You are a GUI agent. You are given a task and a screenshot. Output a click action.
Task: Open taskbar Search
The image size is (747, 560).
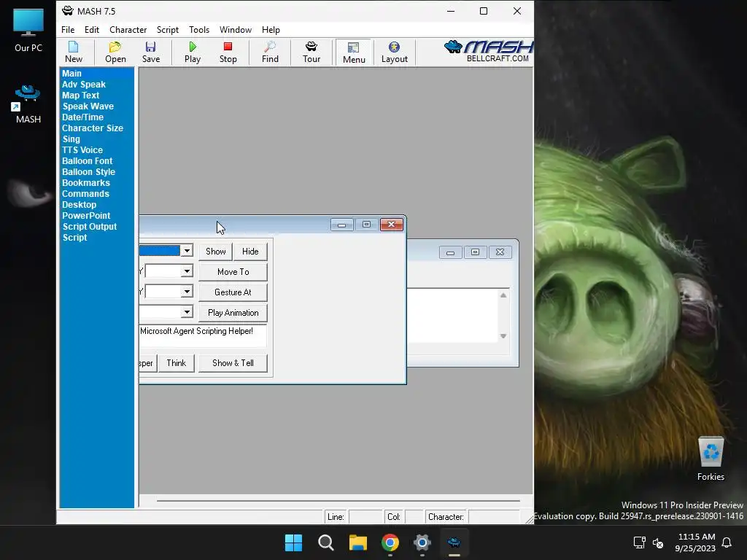[326, 542]
